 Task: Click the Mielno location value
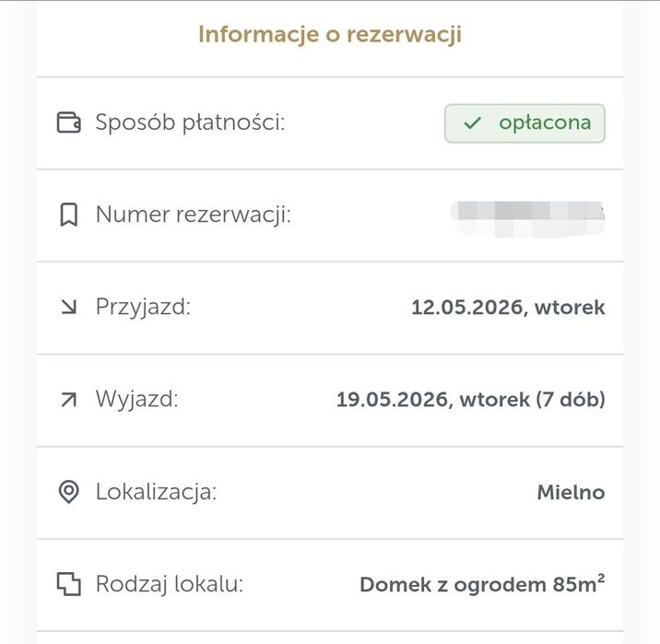571,492
